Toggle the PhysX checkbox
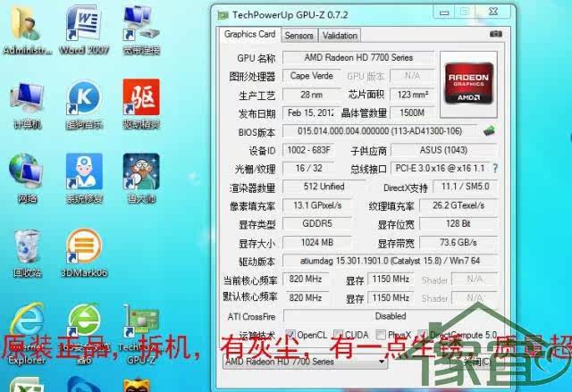 click(x=381, y=335)
